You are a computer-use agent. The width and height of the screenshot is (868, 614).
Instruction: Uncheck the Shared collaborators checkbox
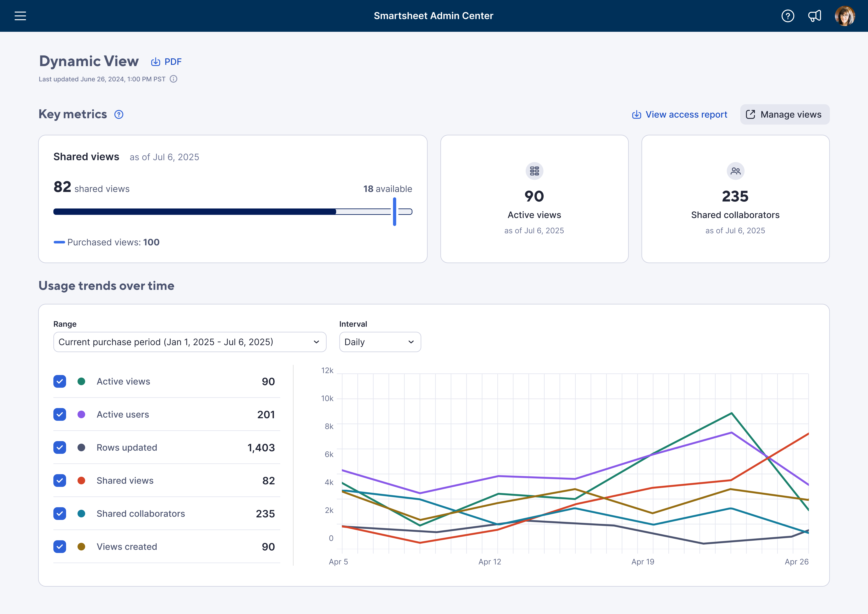coord(60,513)
